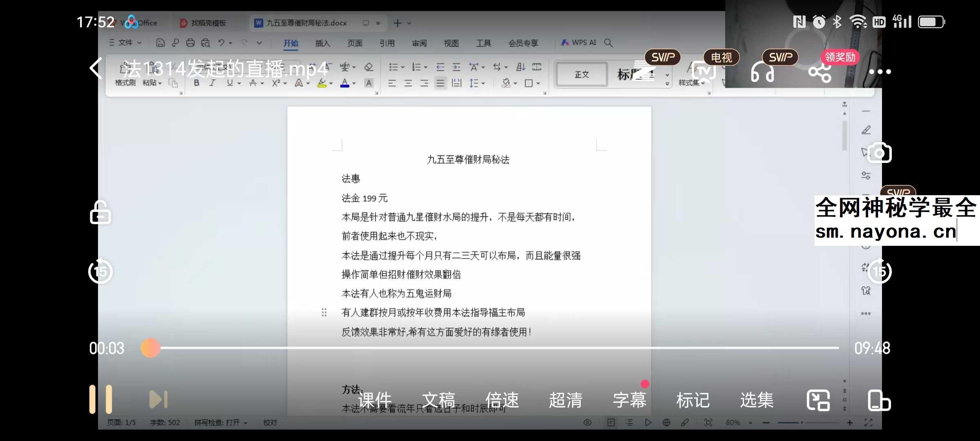980x441 pixels.
Task: Open picture-in-picture window mode
Action: [x=818, y=400]
